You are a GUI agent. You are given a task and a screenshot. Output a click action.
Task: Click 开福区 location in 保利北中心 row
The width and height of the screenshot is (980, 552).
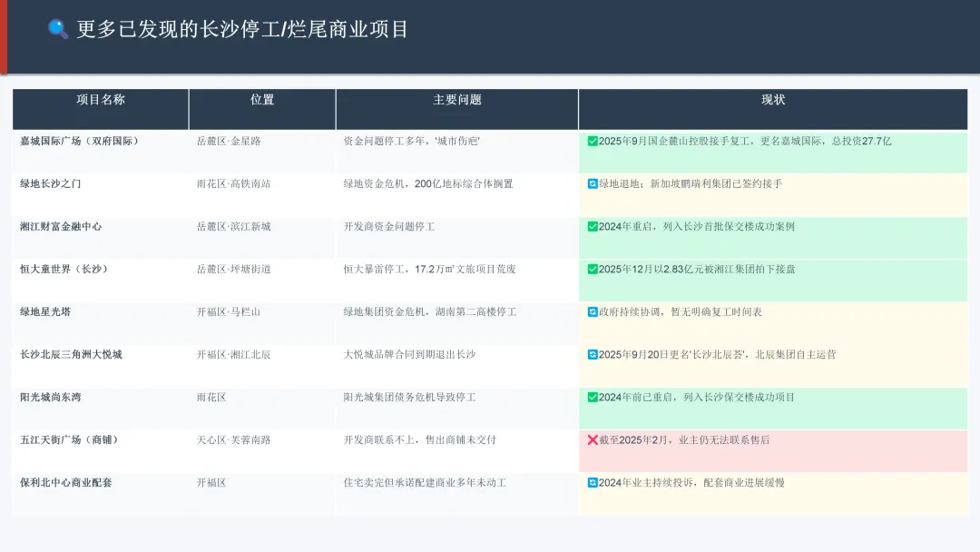(x=211, y=483)
